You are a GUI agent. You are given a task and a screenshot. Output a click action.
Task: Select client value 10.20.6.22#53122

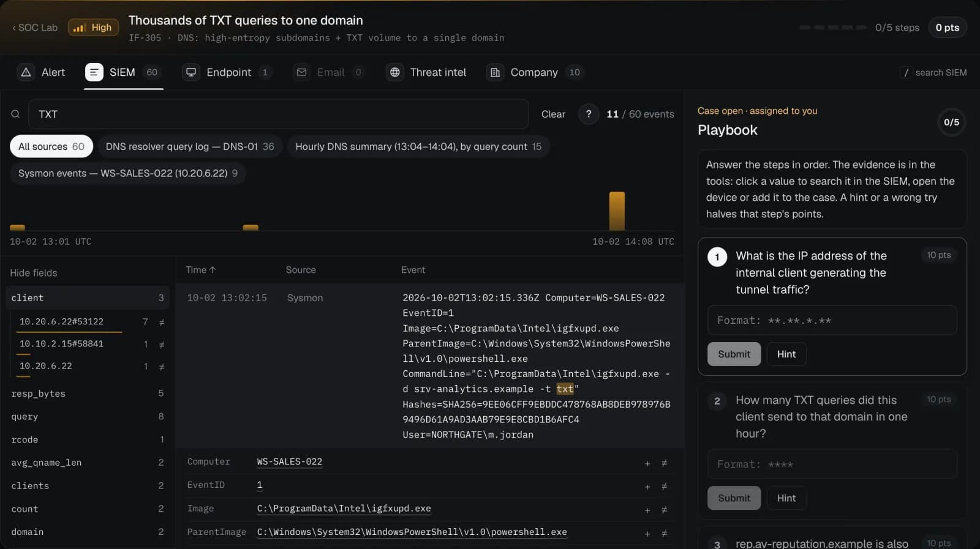[61, 321]
